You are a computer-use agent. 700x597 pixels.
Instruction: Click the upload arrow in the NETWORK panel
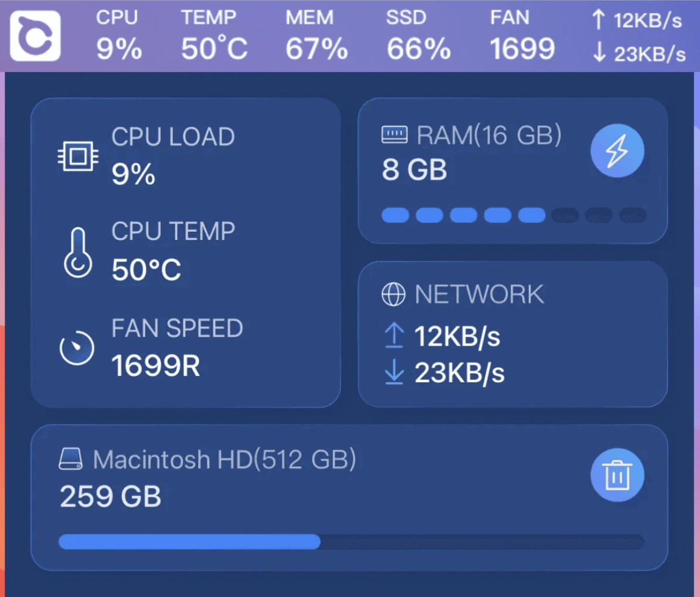point(395,335)
